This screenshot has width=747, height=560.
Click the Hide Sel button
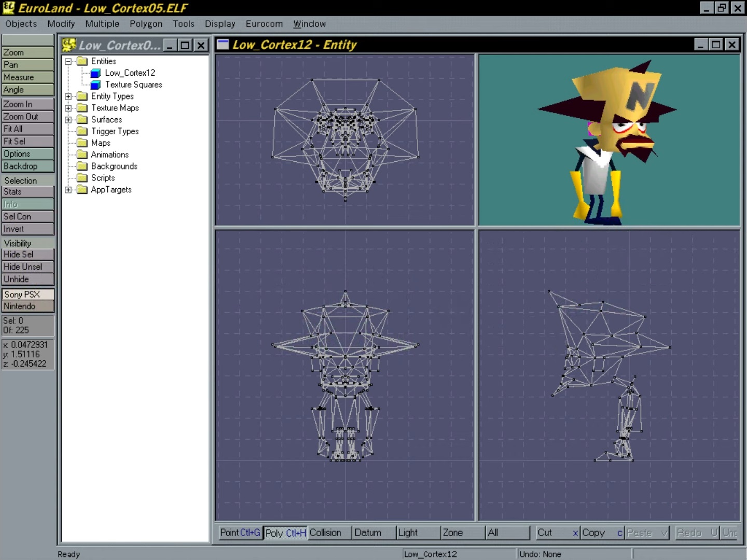coord(28,255)
